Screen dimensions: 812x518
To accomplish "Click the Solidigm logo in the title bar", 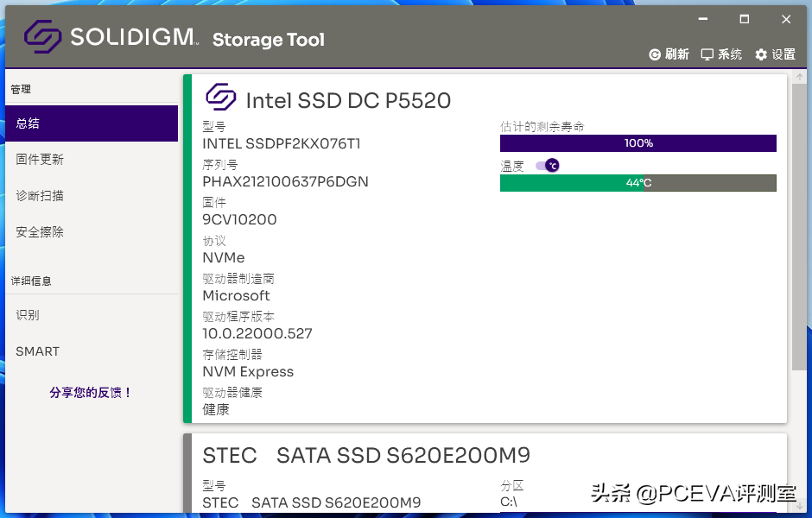I will (x=41, y=36).
